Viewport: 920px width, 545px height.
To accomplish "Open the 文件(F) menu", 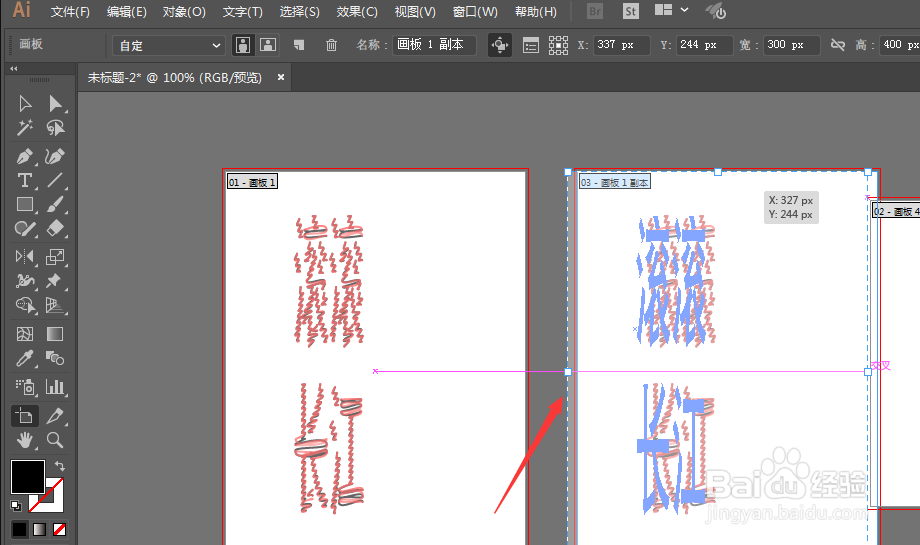I will pyautogui.click(x=70, y=12).
